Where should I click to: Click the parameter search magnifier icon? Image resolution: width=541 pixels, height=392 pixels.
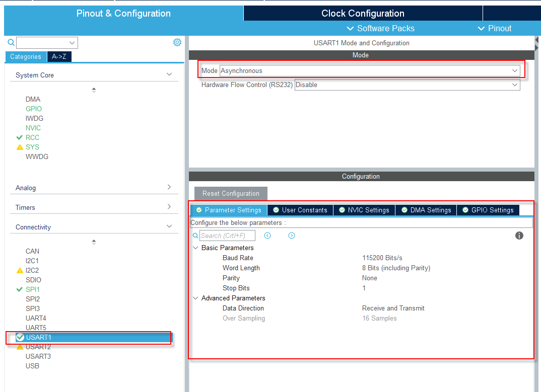click(195, 236)
